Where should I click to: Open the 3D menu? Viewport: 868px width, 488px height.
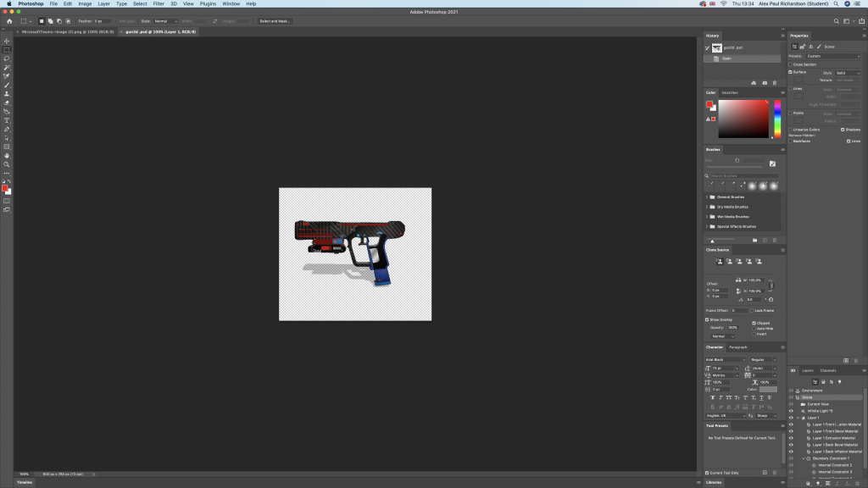(173, 4)
